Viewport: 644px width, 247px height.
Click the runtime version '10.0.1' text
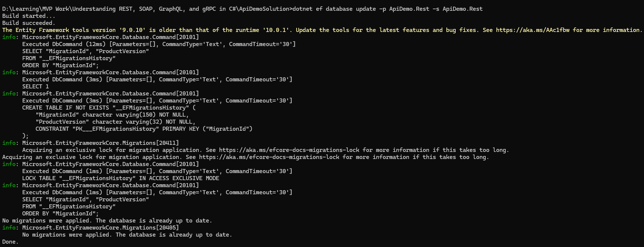click(x=276, y=30)
